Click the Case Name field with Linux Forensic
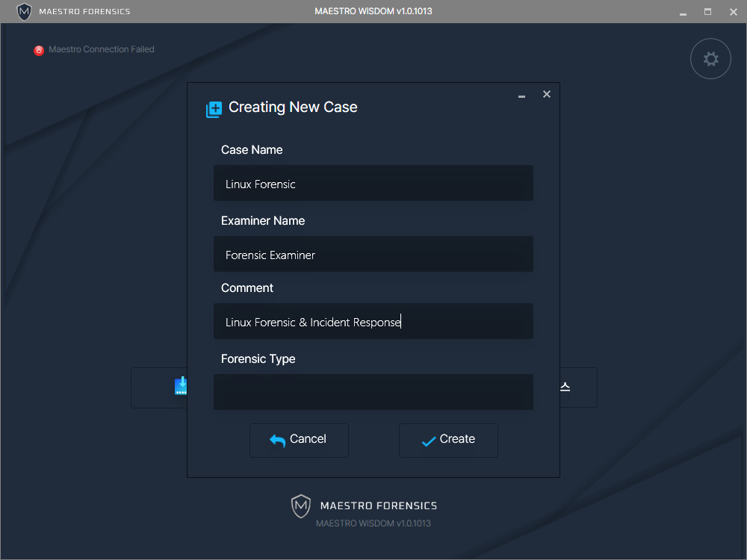Viewport: 747px width, 560px height. (x=373, y=184)
